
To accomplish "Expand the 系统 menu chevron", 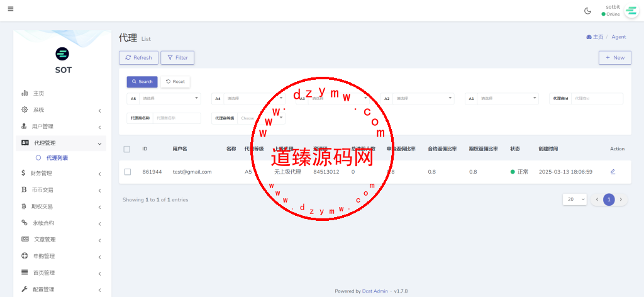I will pyautogui.click(x=99, y=111).
